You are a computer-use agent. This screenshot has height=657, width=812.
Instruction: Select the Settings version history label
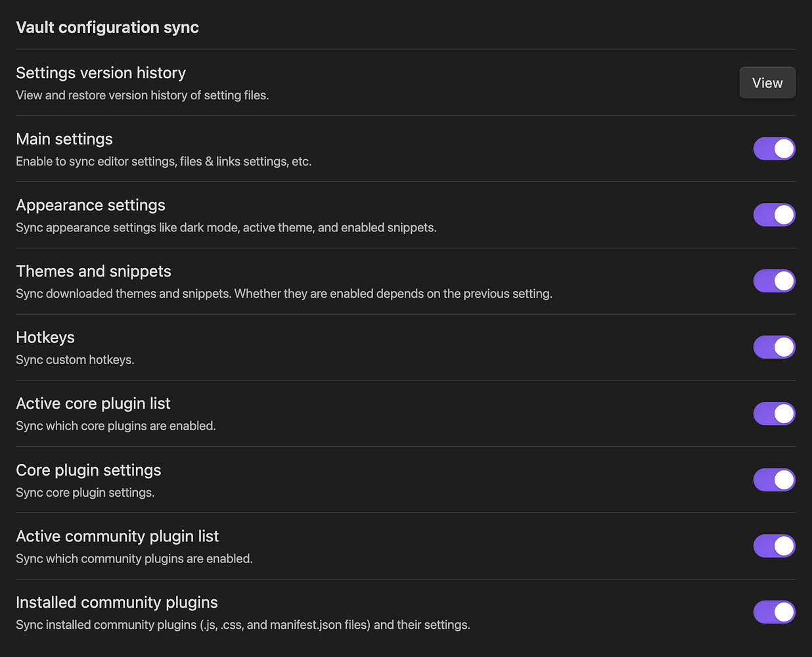[x=101, y=73]
